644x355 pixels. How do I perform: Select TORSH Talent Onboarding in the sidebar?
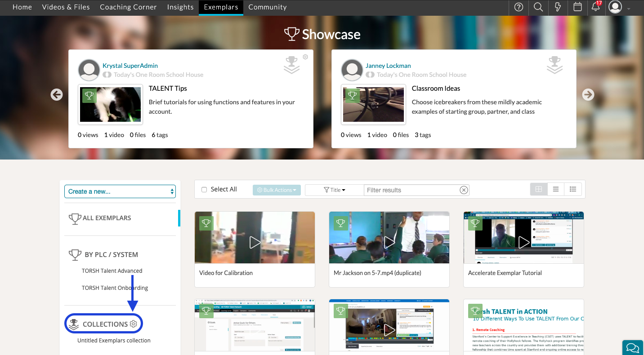pos(115,288)
